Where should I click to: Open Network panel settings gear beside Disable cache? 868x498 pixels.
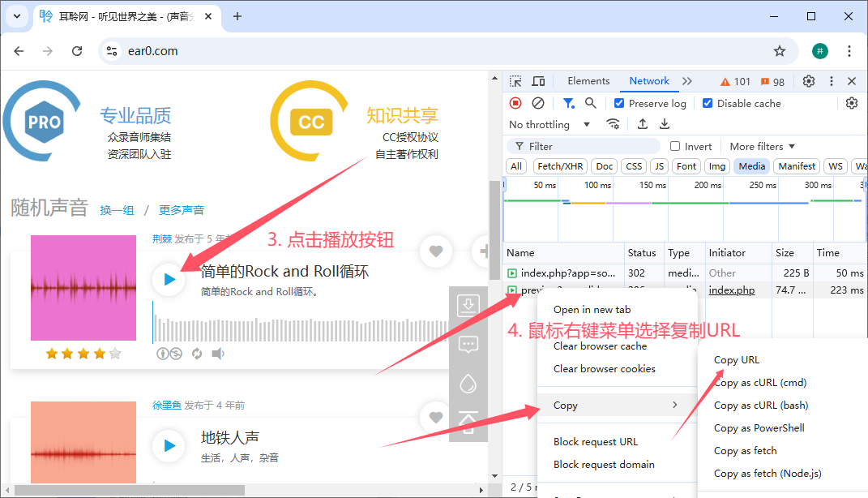coord(852,103)
